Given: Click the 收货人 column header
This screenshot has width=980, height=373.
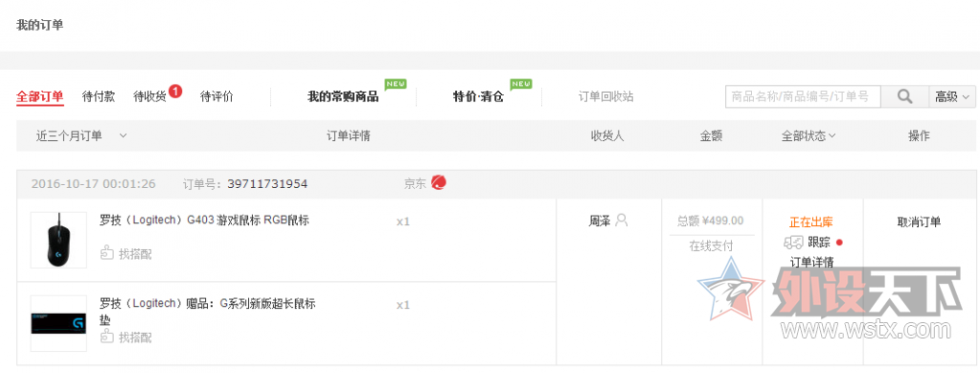Looking at the screenshot, I should point(607,136).
